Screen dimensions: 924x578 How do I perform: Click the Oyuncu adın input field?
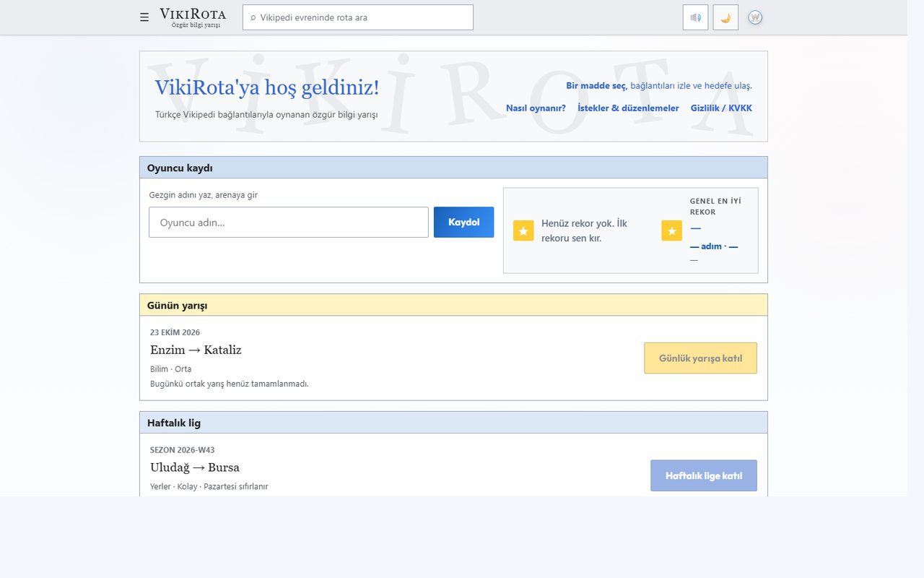tap(289, 223)
